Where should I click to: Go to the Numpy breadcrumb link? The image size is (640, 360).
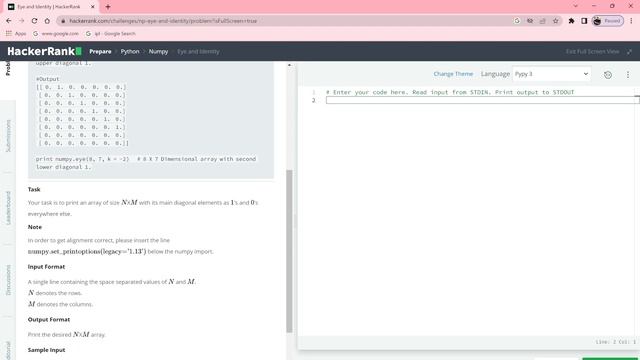click(x=158, y=51)
